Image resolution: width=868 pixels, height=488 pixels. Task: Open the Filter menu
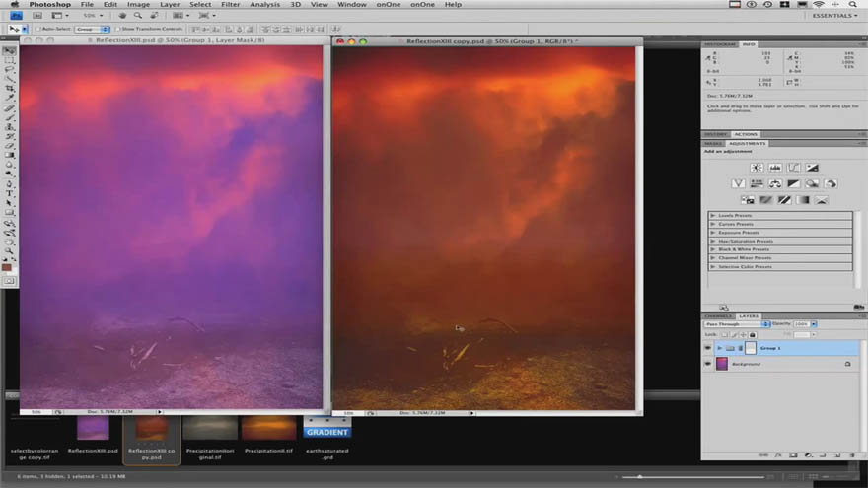pos(230,4)
